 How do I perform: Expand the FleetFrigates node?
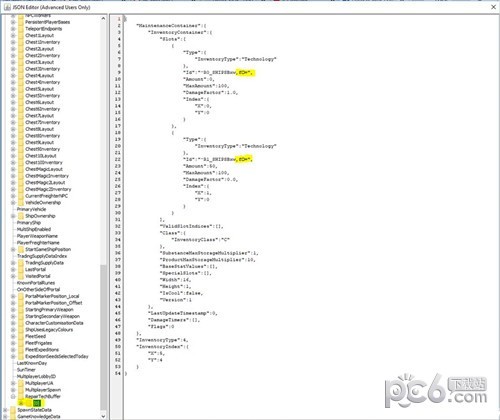coord(13,343)
